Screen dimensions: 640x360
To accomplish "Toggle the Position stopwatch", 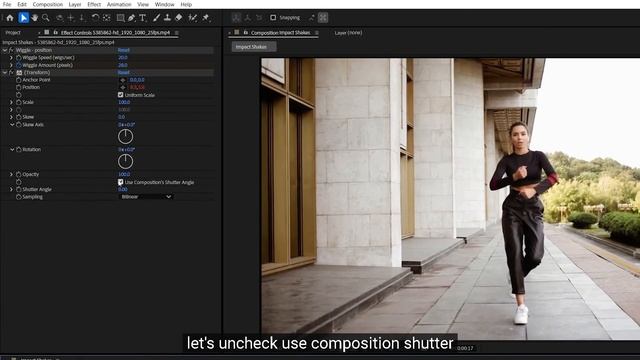I will pyautogui.click(x=18, y=87).
